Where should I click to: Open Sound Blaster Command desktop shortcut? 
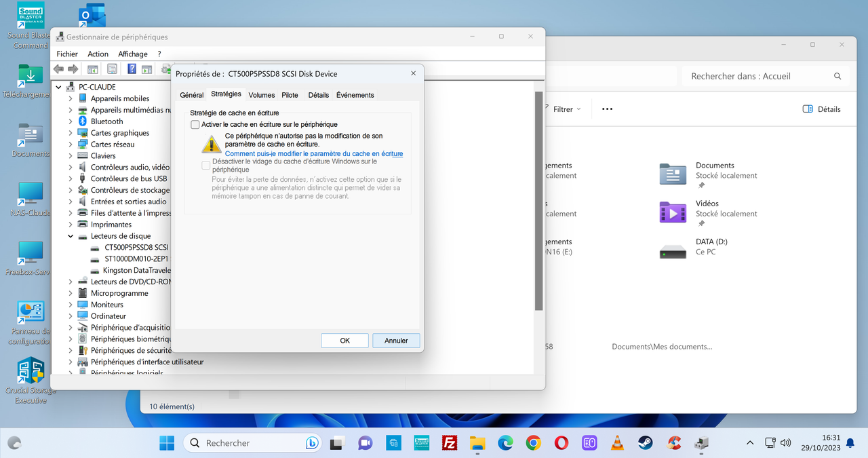[x=30, y=27]
